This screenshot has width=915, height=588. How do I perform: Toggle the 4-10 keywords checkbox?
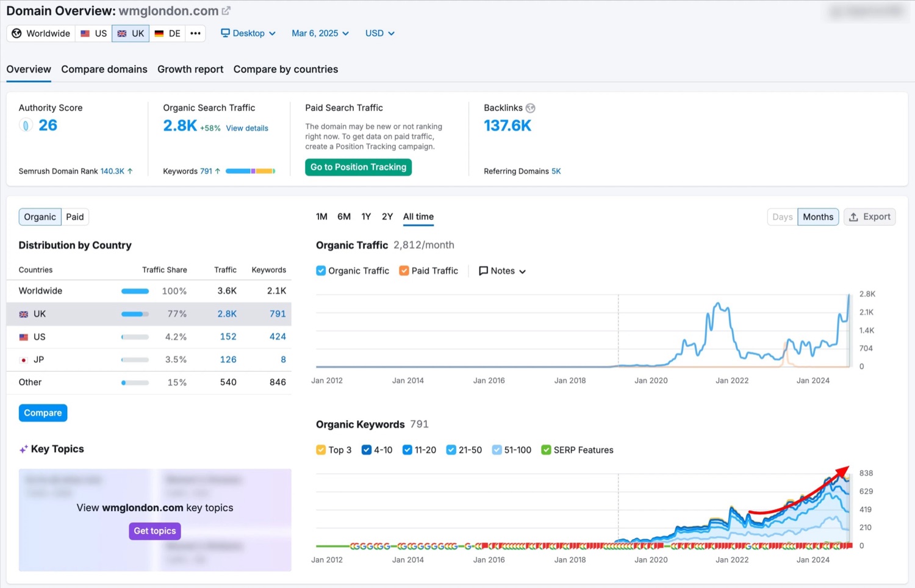367,450
